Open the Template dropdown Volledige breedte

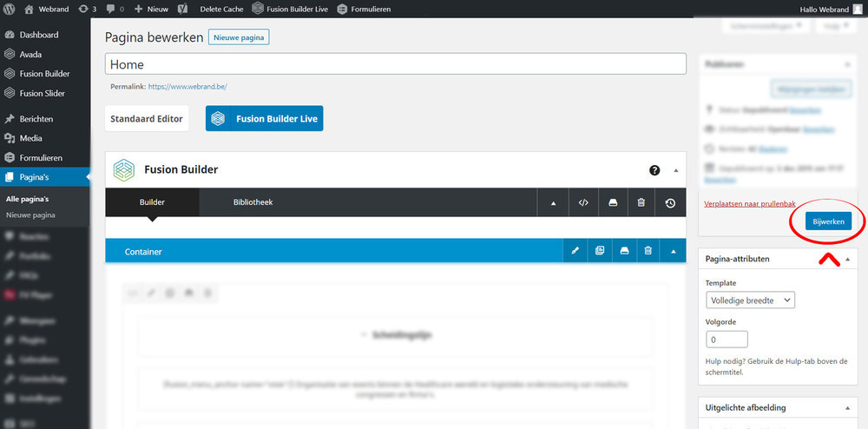tap(750, 300)
